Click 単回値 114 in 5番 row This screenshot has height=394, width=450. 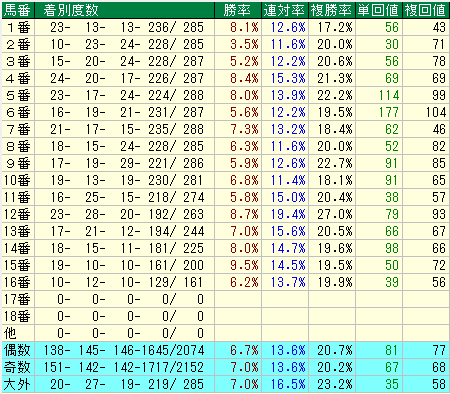tap(389, 95)
